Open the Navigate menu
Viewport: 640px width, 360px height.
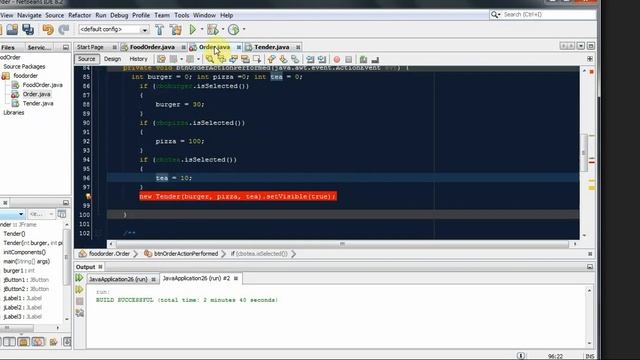29,15
